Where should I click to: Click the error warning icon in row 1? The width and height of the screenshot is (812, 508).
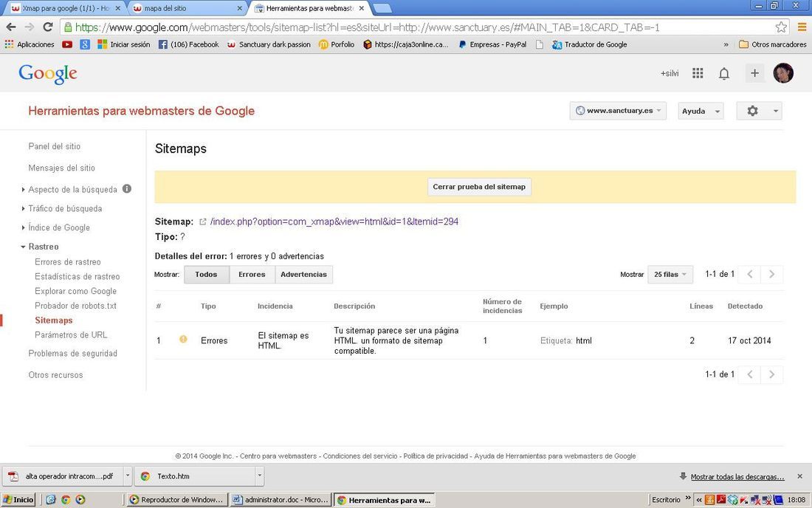coord(183,339)
